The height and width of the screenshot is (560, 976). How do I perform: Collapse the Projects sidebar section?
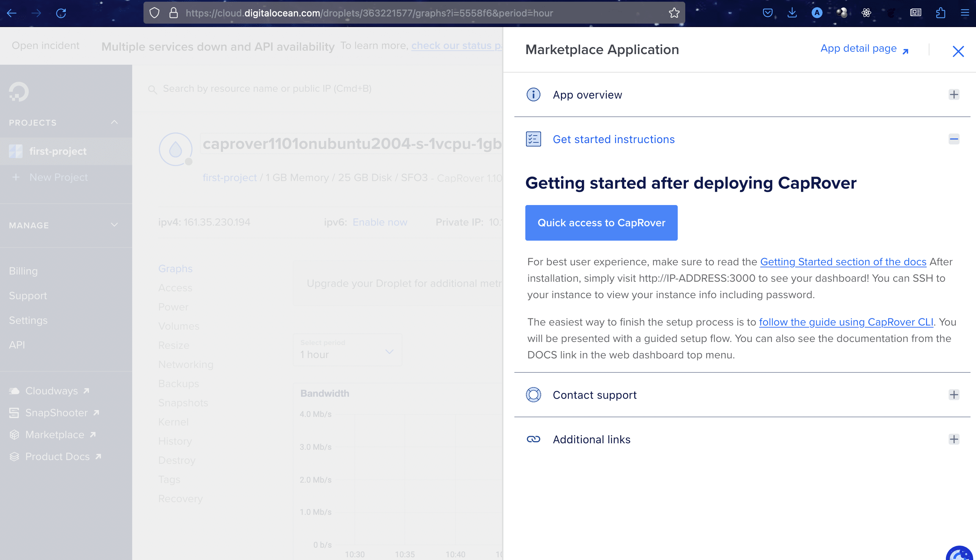point(114,122)
